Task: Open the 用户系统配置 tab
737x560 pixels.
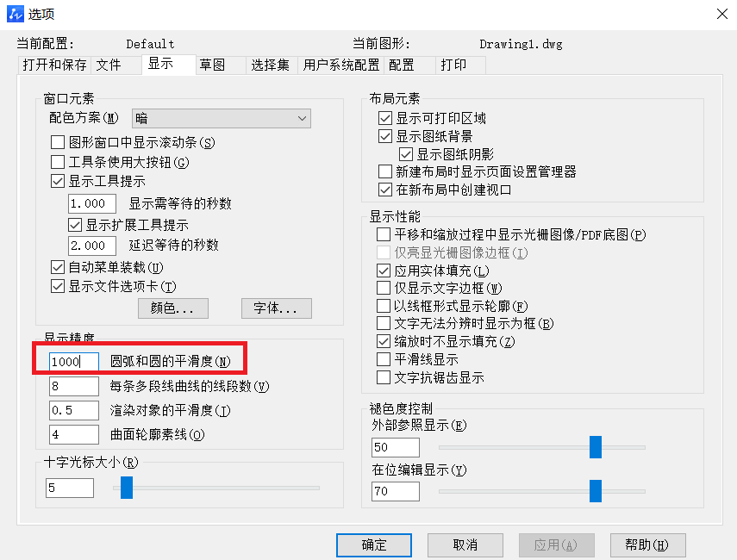Action: [x=340, y=65]
